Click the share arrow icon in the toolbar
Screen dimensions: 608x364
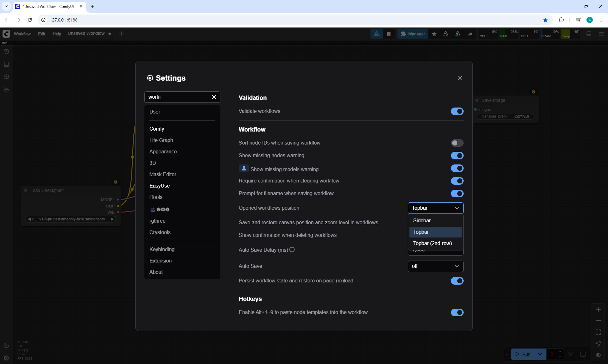click(x=470, y=34)
